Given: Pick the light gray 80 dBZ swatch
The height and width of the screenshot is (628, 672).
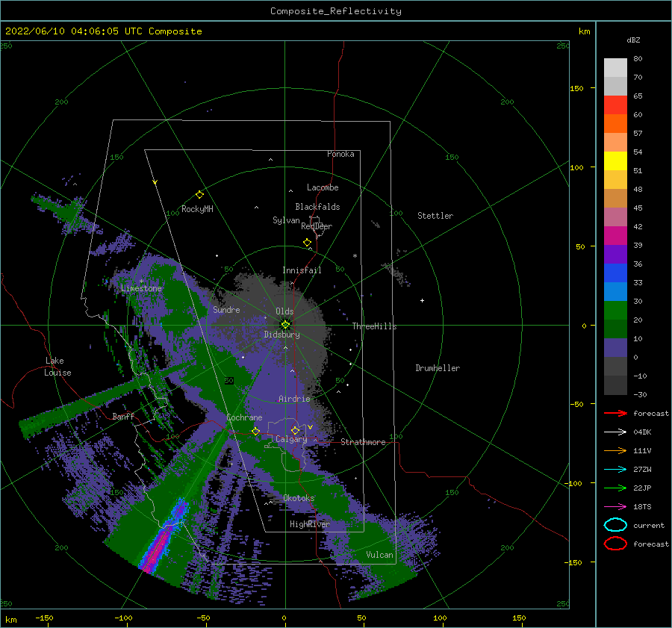Looking at the screenshot, I should coord(615,68).
